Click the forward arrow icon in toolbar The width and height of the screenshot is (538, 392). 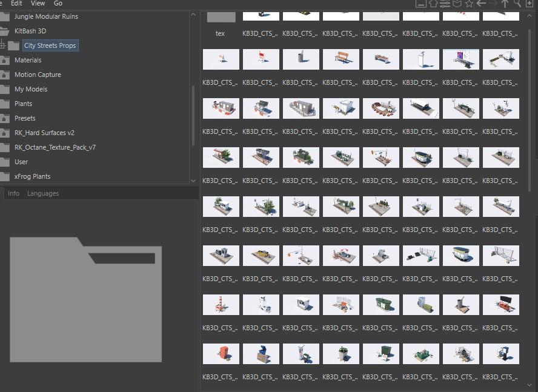pos(493,4)
